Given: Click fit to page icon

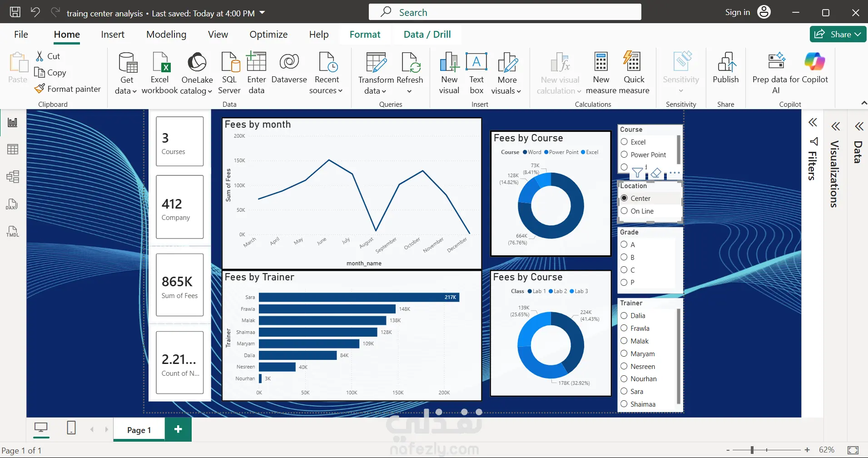Looking at the screenshot, I should pyautogui.click(x=853, y=450).
